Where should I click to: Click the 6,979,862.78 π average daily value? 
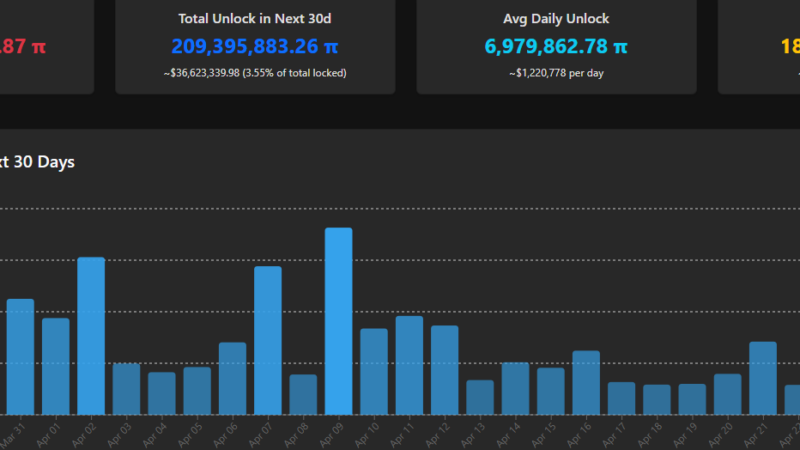point(556,47)
